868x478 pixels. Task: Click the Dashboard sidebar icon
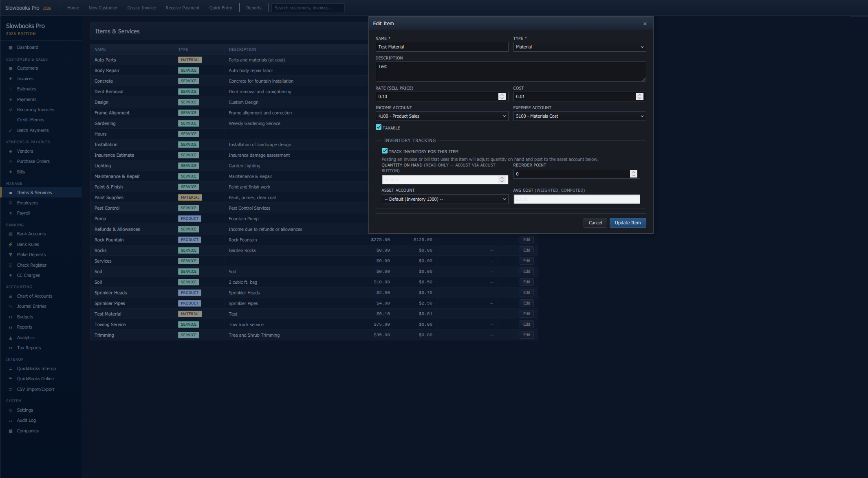coord(11,48)
